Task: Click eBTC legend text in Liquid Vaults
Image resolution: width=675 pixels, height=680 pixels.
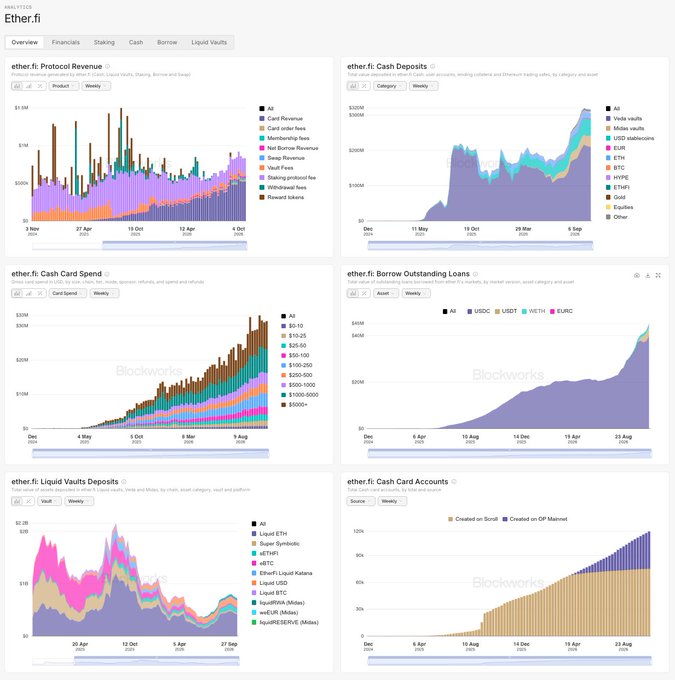Action: [x=266, y=563]
